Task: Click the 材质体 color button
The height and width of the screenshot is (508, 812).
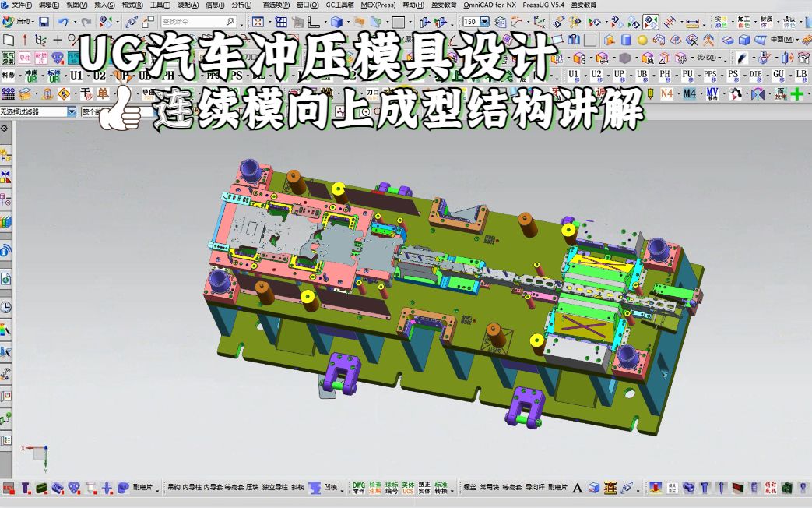Action: click(x=766, y=22)
